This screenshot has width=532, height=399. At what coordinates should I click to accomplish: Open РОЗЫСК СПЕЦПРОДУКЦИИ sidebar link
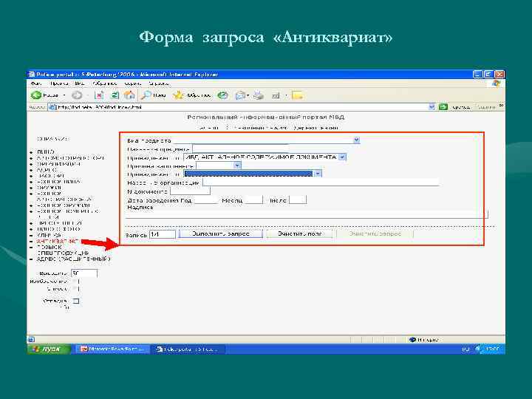point(63,250)
